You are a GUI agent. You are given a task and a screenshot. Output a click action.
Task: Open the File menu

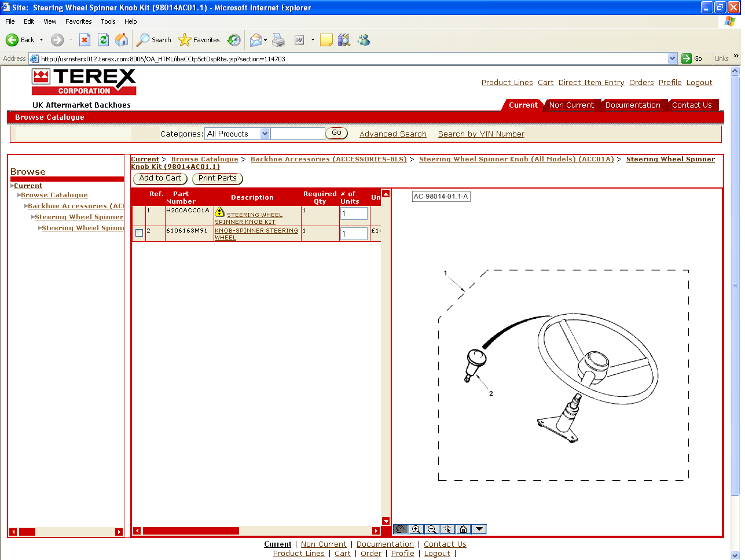[10, 21]
